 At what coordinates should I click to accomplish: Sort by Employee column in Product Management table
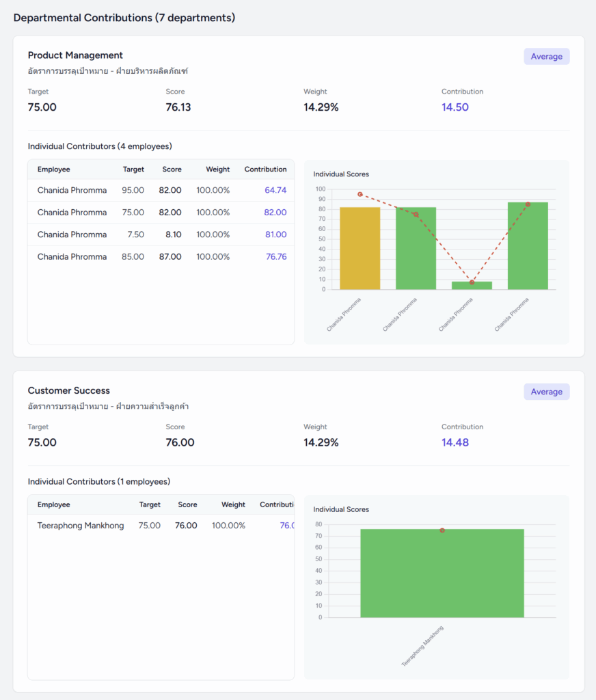(x=53, y=170)
